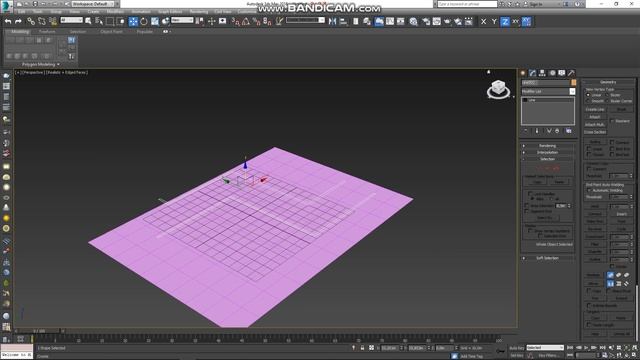Click the Redo arrow icon
640x360 pixels.
click(18, 21)
